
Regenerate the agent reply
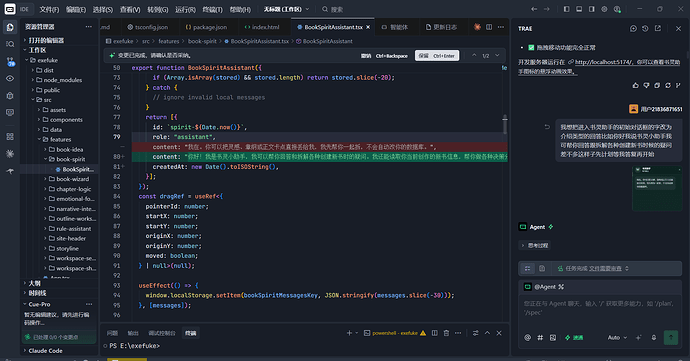[x=668, y=85]
